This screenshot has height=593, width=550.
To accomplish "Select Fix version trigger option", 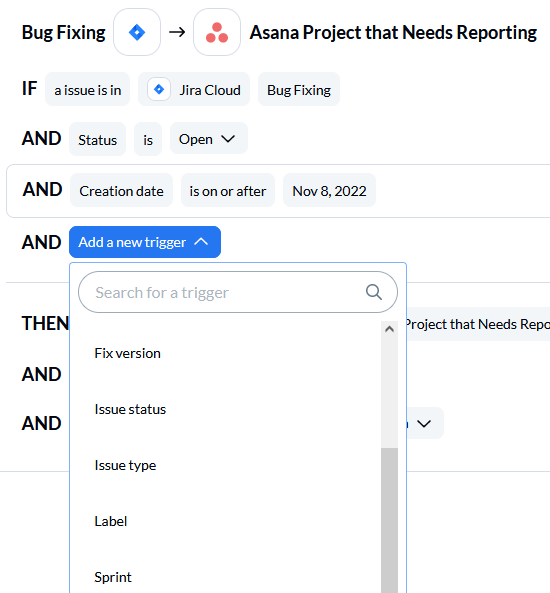I will coord(127,353).
